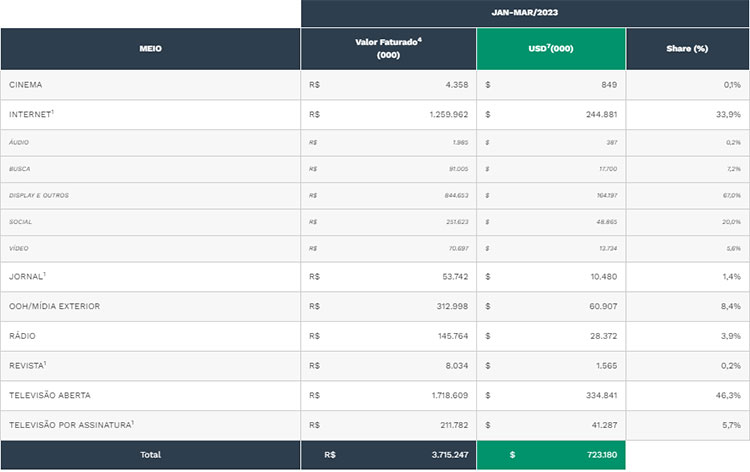Click the Total value 3.715.247

(x=450, y=455)
